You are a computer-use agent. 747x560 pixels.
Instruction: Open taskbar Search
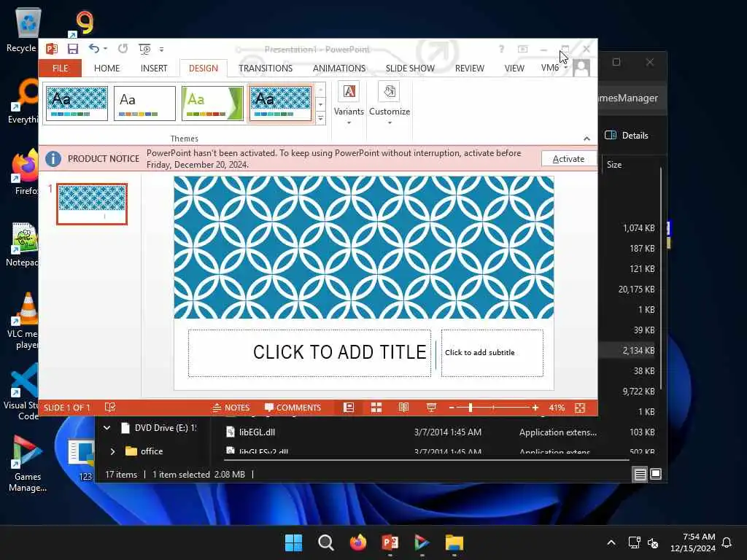point(326,542)
